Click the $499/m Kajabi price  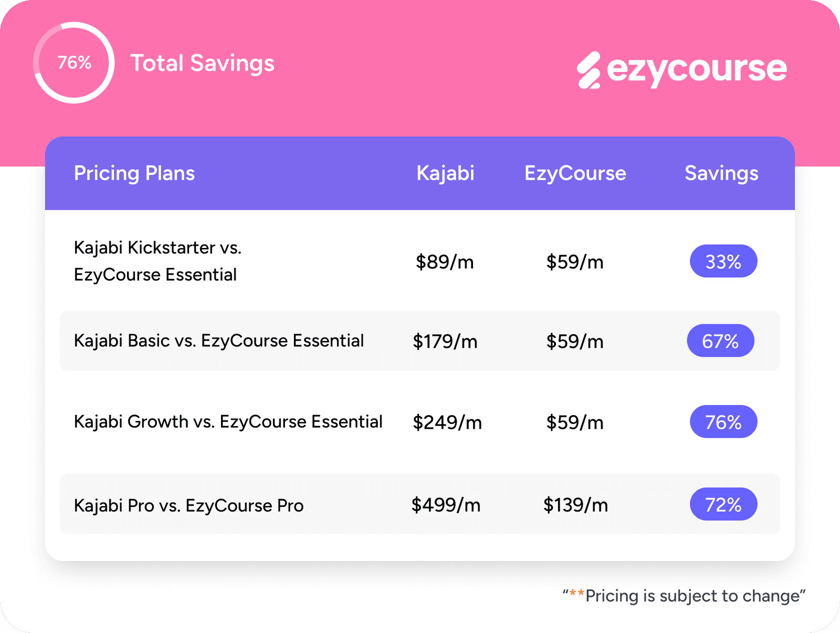pyautogui.click(x=446, y=505)
